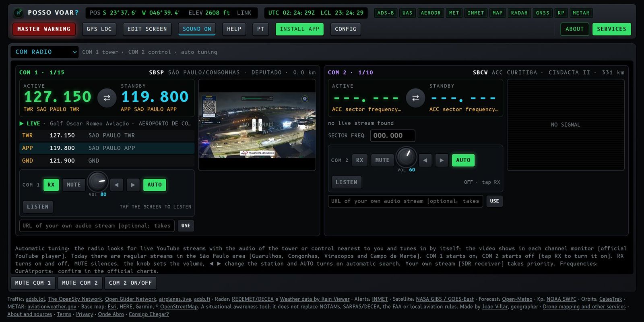The image size is (644, 322).
Task: Click USE button for COM 2 stream URL
Action: 495,201
